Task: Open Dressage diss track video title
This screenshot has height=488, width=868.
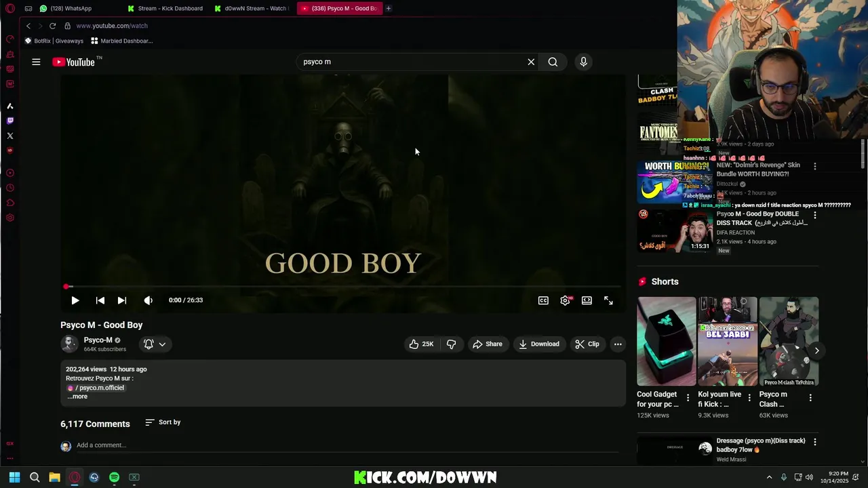Action: pos(761,445)
